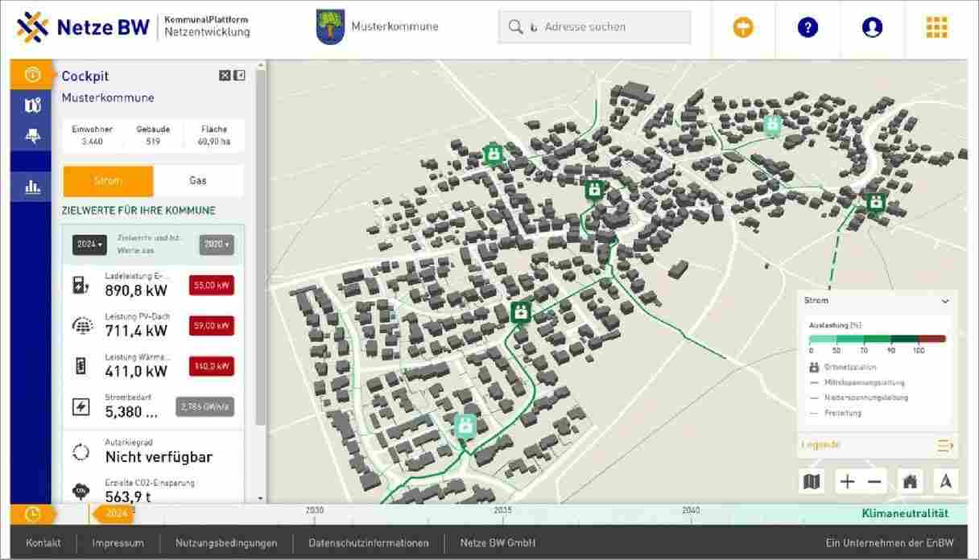Switch to the Gas tab
The width and height of the screenshot is (979, 560).
click(198, 181)
